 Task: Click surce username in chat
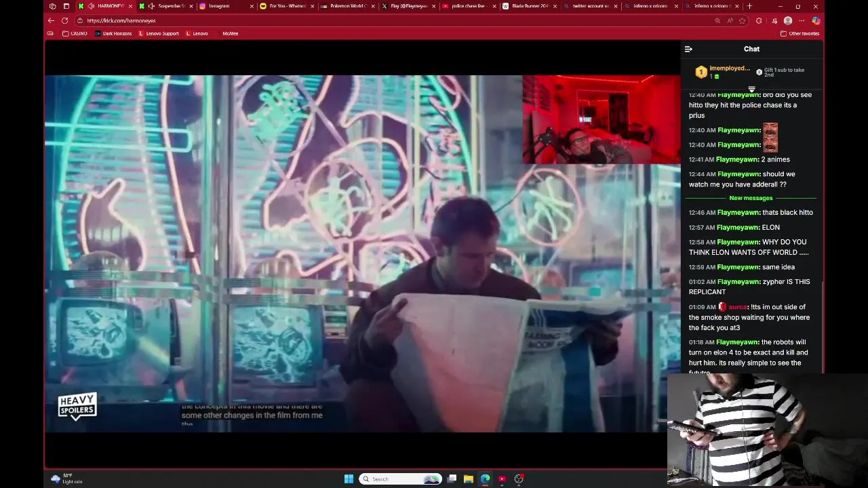coord(738,307)
